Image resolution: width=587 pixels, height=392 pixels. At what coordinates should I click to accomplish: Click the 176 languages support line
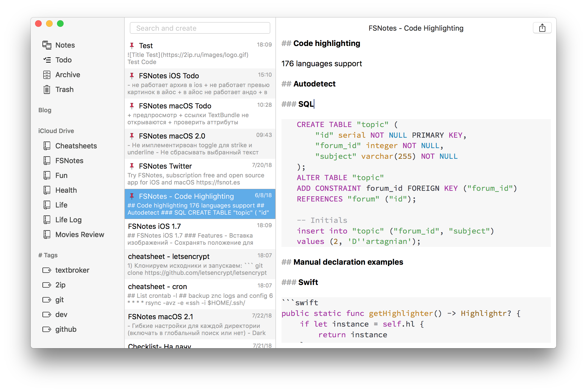[x=322, y=64]
